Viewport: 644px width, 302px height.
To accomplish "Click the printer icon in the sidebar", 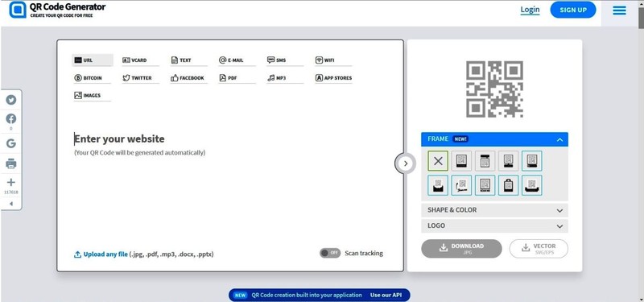I will pyautogui.click(x=11, y=164).
